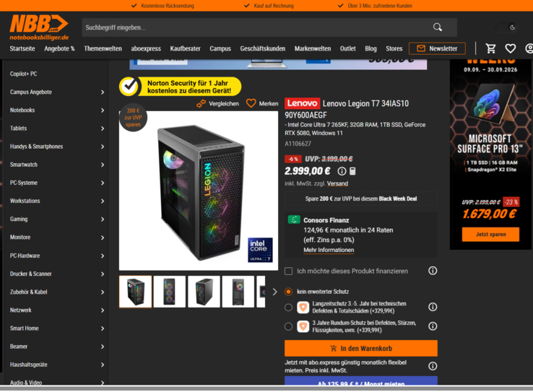Viewport: 533px width, 392px height.
Task: Show next product thumbnails arrow
Action: click(274, 292)
